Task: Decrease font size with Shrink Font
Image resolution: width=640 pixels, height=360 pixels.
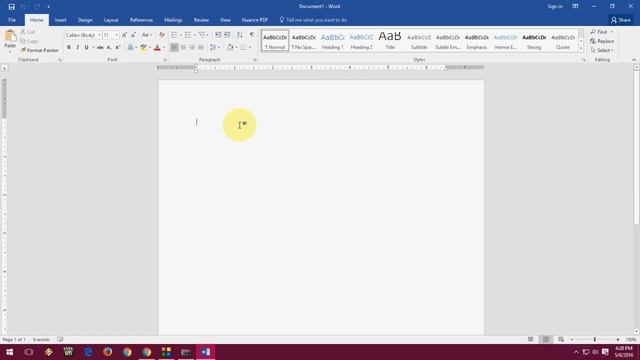Action: (133, 35)
